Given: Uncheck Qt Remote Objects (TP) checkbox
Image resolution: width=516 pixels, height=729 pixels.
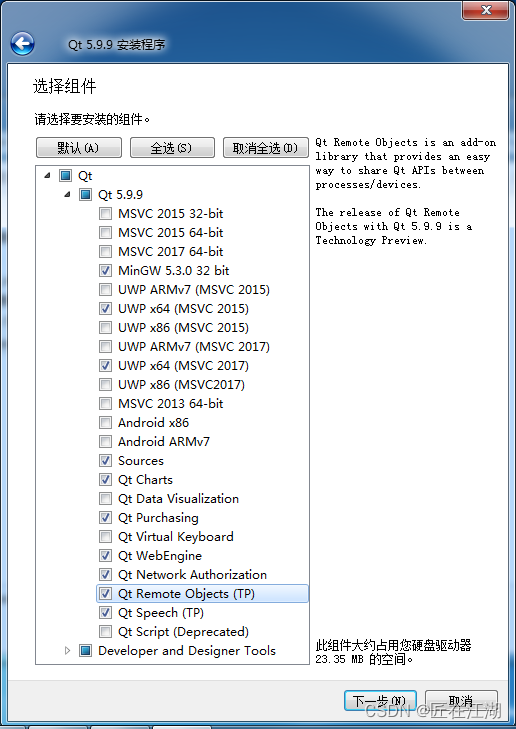Looking at the screenshot, I should pyautogui.click(x=106, y=594).
